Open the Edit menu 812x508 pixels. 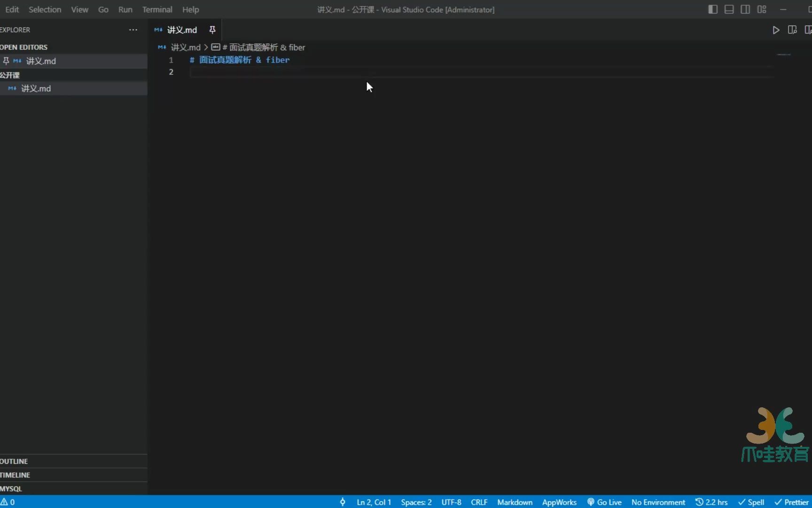point(12,9)
